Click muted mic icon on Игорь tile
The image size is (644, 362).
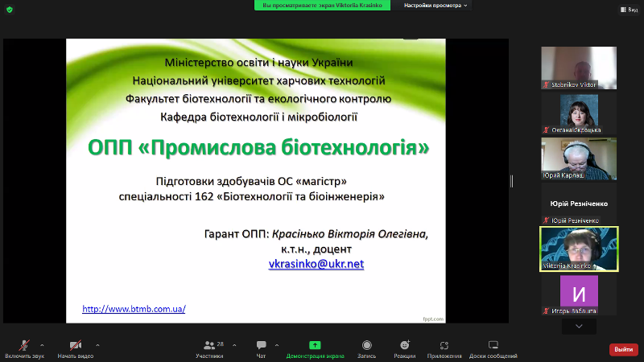pos(546,311)
